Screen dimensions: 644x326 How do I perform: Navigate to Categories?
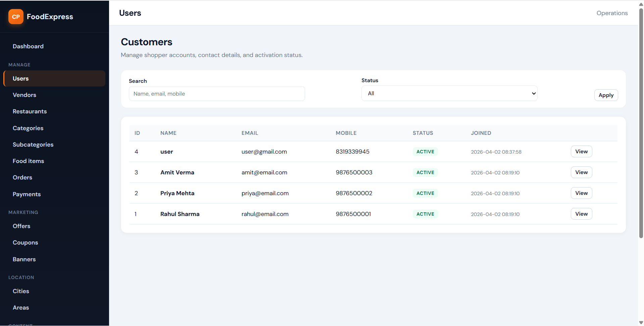pyautogui.click(x=28, y=128)
